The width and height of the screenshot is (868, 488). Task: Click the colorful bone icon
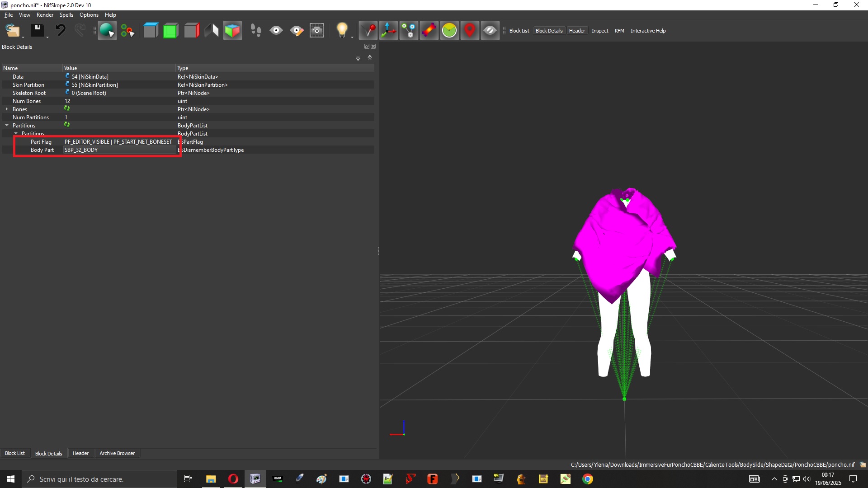429,31
